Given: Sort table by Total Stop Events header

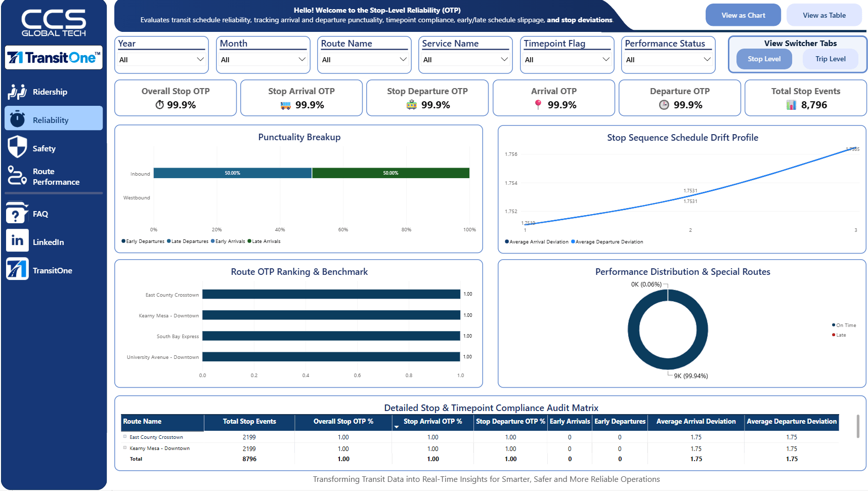Looking at the screenshot, I should point(249,422).
